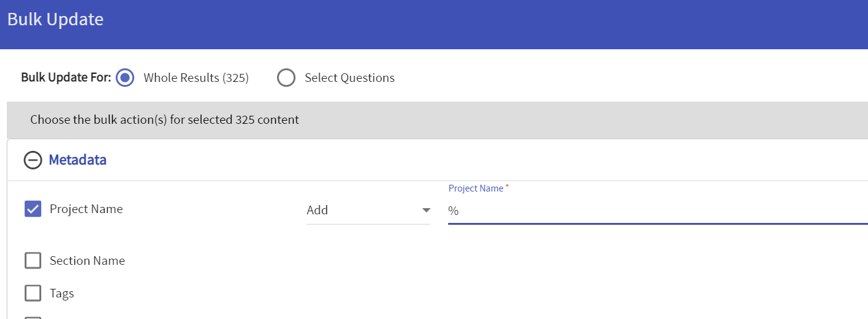Tick the Tags checkbox

coord(33,294)
